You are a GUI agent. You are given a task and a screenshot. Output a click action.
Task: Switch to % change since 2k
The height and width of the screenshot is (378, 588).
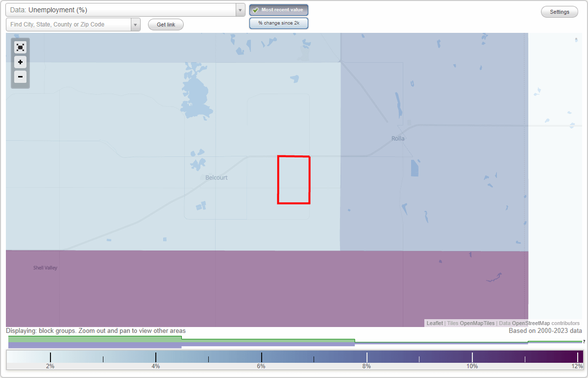(279, 23)
